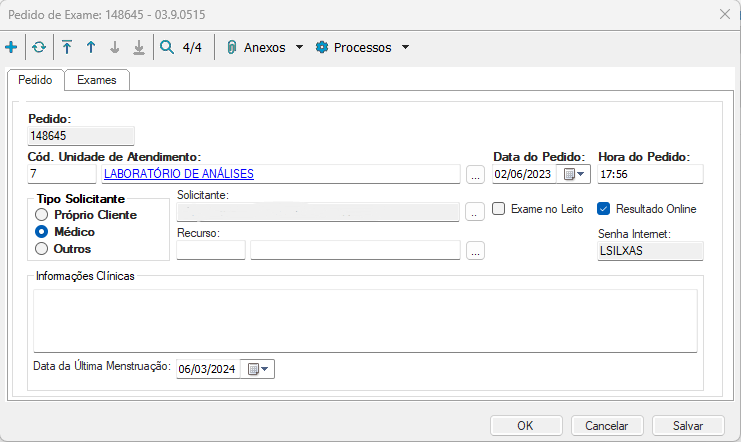Go to next record down arrow
Viewport: 741px width, 442px height.
click(114, 47)
